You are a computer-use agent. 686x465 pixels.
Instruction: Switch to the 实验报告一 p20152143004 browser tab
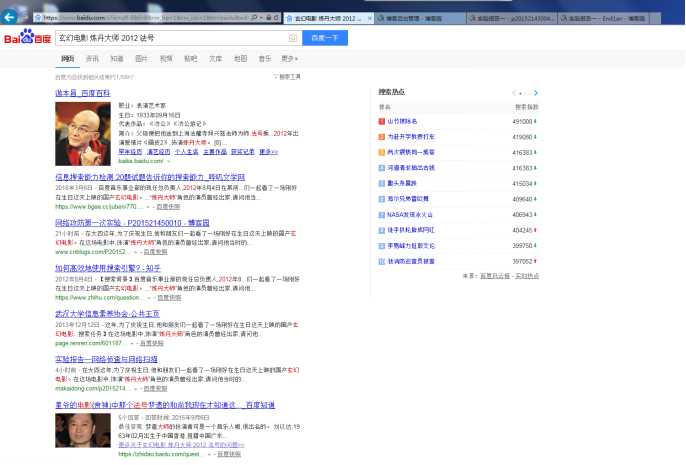[x=512, y=18]
